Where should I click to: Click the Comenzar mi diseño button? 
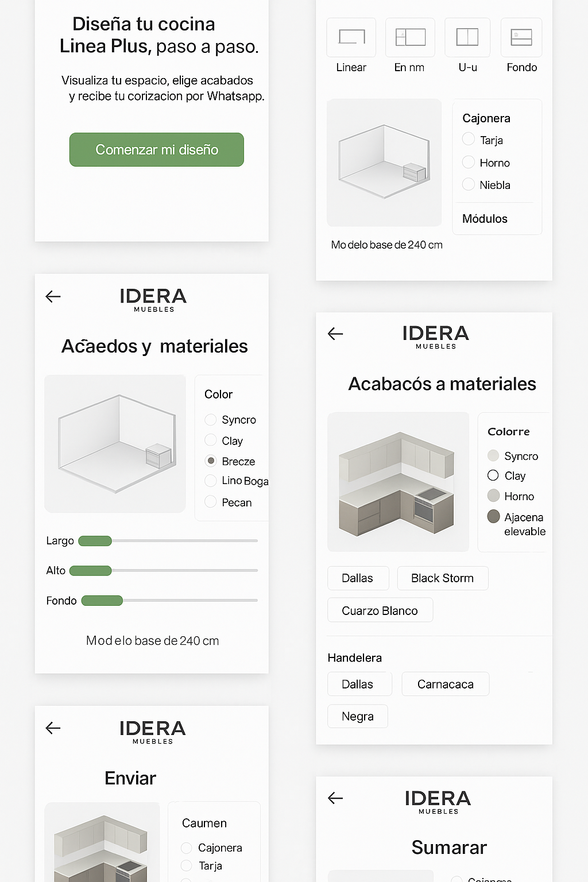point(156,149)
